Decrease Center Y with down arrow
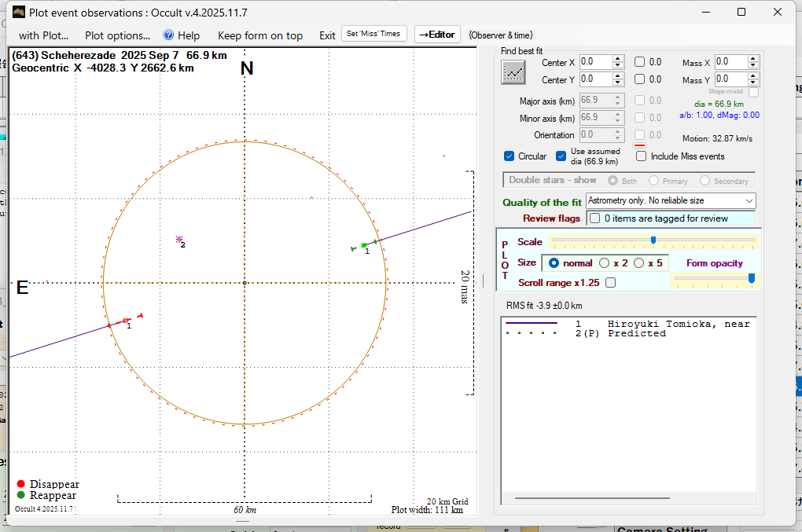This screenshot has width=802, height=532. pyautogui.click(x=618, y=83)
